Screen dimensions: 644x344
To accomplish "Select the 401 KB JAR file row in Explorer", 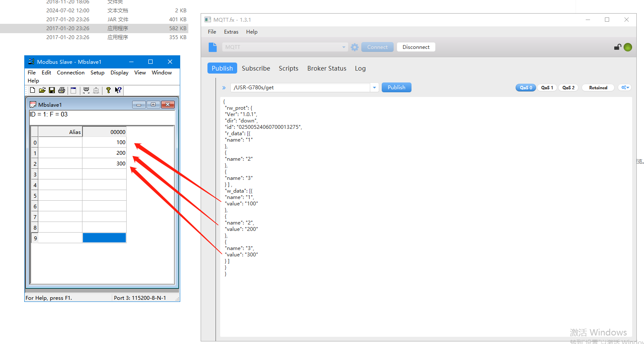I will (x=94, y=20).
